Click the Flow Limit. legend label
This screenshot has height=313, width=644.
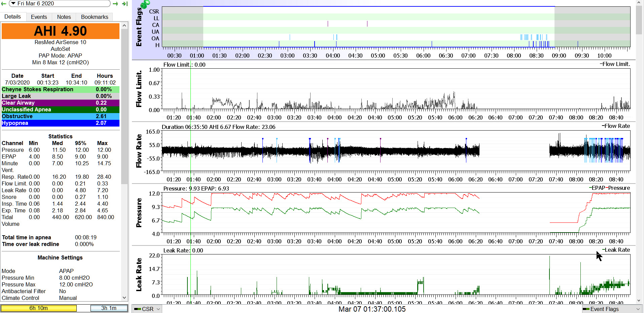[615, 64]
